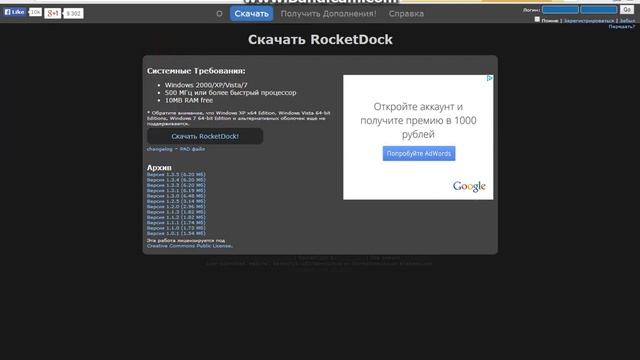The height and width of the screenshot is (360, 640).
Task: Click the Windows 2000/XP/Vista/7 requirement line
Action: click(206, 85)
